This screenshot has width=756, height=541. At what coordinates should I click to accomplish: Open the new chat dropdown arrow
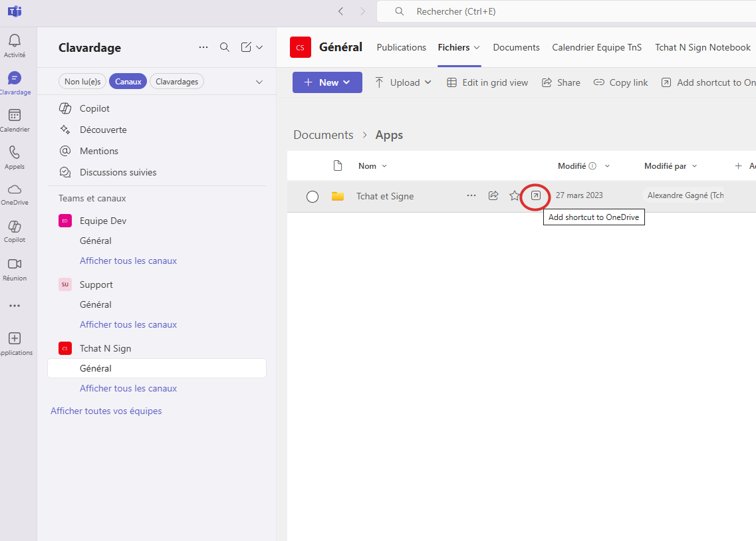[x=259, y=47]
